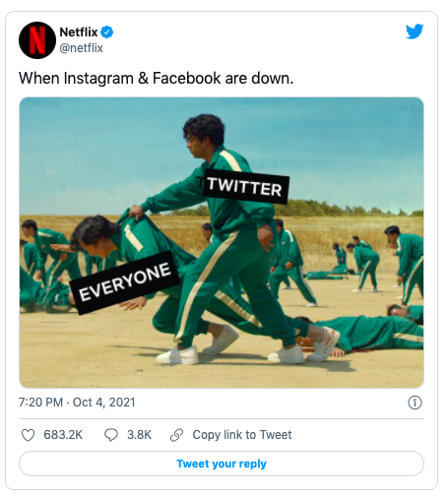Click the standing man's curly hair in image
448x498 pixels.
tap(204, 129)
